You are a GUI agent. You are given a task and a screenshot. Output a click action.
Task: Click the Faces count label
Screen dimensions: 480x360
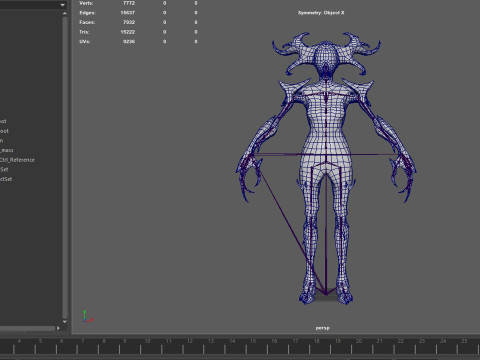point(87,22)
